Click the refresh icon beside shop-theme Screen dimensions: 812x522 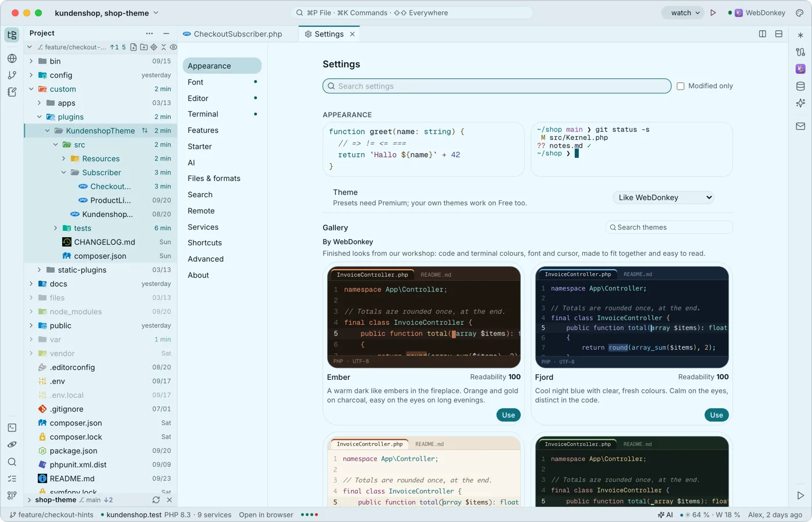156,500
